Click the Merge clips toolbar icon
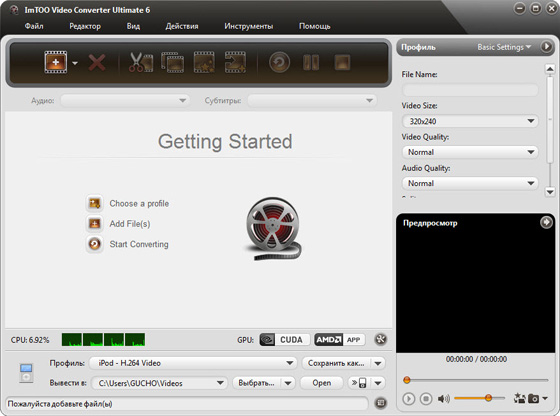The height and width of the screenshot is (416, 560). [x=172, y=62]
